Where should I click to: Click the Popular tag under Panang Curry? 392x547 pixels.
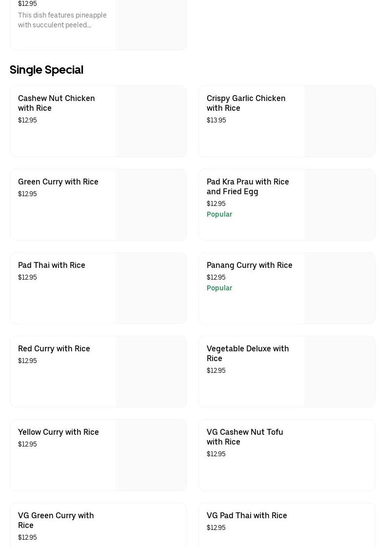point(219,288)
